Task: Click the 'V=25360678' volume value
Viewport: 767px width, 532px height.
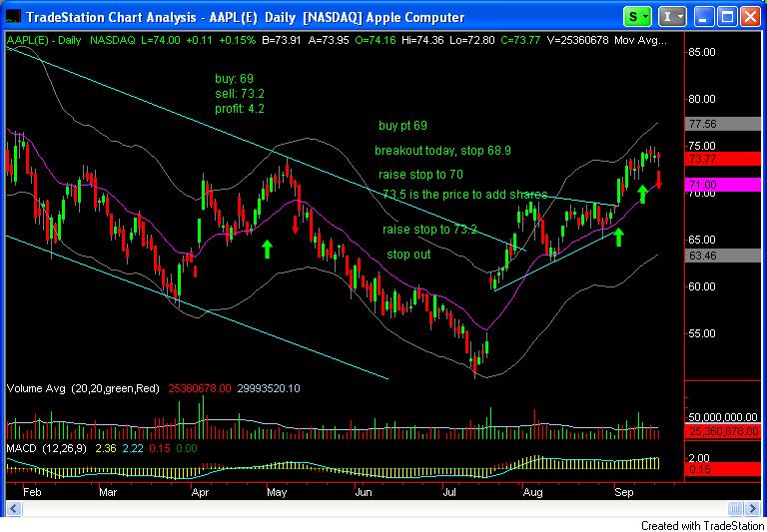Action: point(577,41)
